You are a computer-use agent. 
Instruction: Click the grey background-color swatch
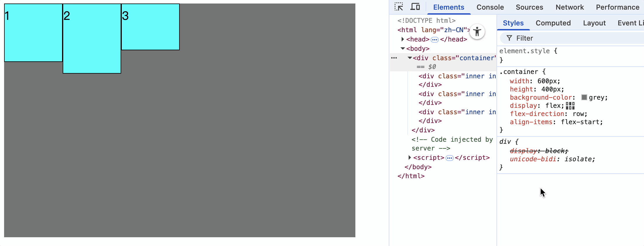pos(584,97)
